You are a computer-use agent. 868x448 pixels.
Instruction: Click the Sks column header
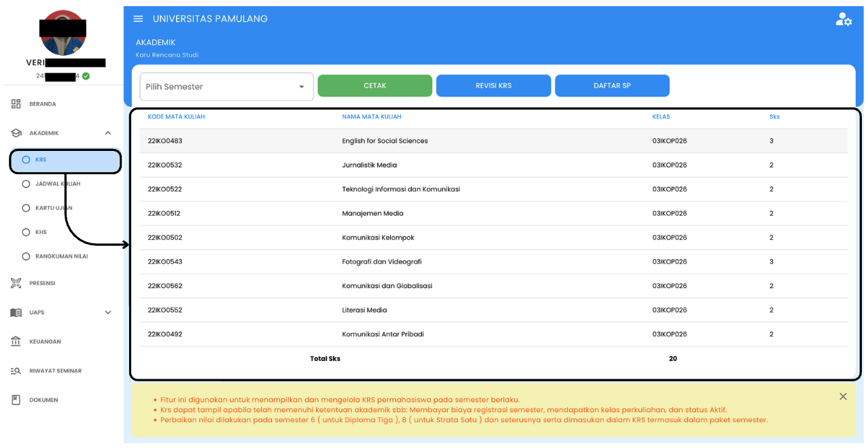coord(774,117)
